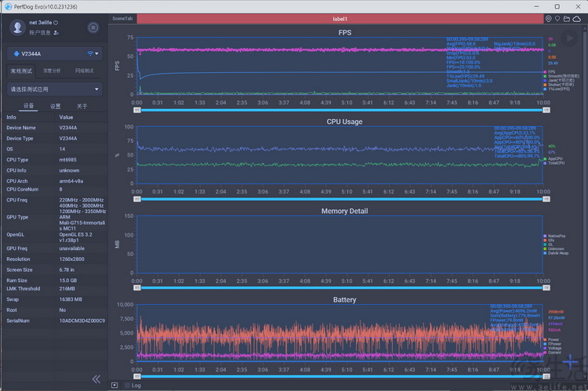
Task: Click the Swap value 16383 MB
Action: click(x=71, y=299)
